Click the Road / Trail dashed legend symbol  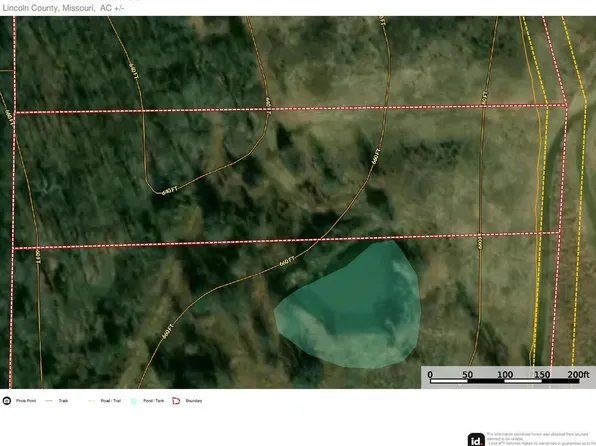pos(92,401)
